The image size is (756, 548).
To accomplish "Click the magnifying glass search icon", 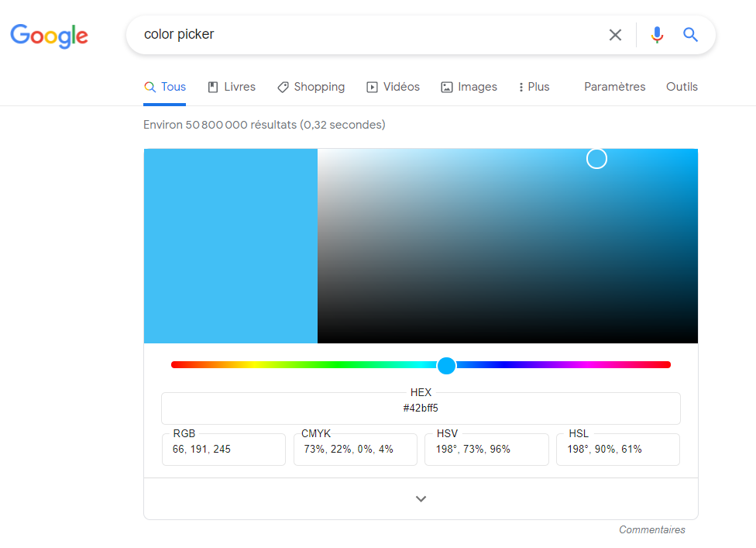I will [x=690, y=34].
